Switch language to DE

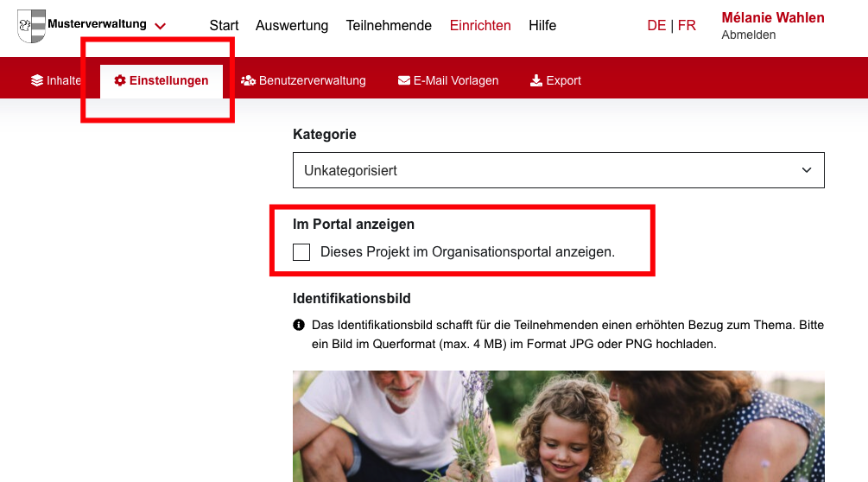[x=656, y=25]
